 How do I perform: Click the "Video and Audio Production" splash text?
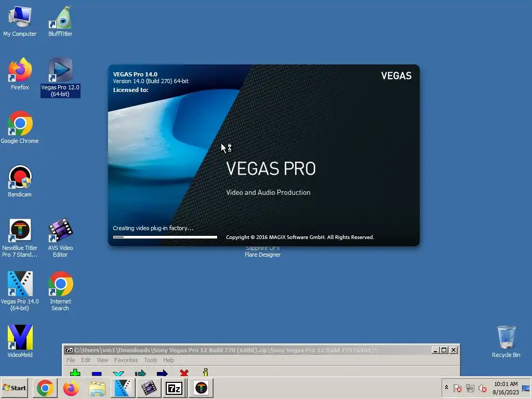(x=268, y=192)
